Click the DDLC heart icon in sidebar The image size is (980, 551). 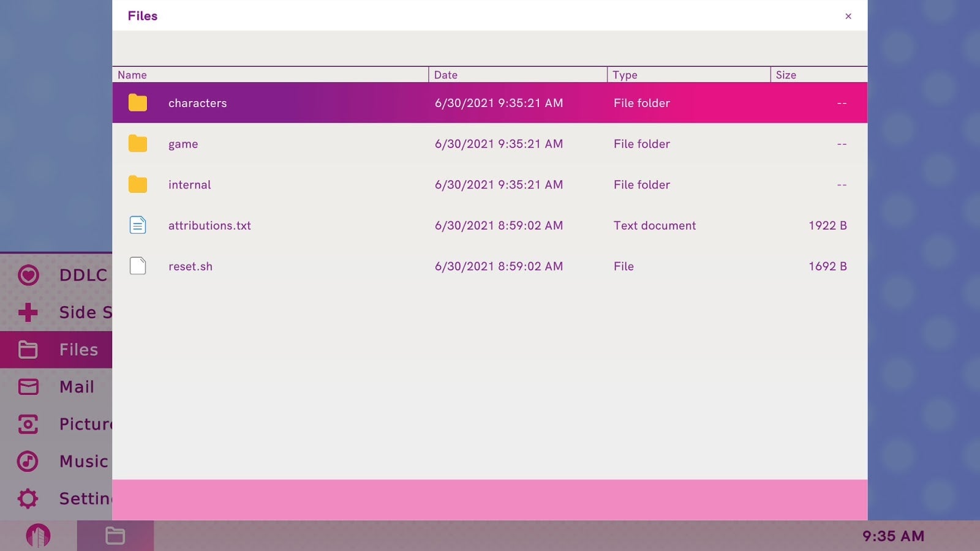click(x=28, y=275)
